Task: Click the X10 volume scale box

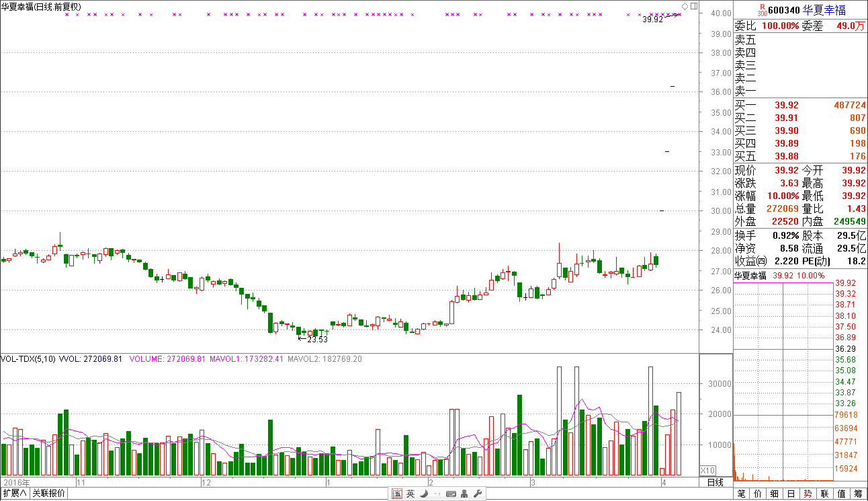Action: [708, 470]
